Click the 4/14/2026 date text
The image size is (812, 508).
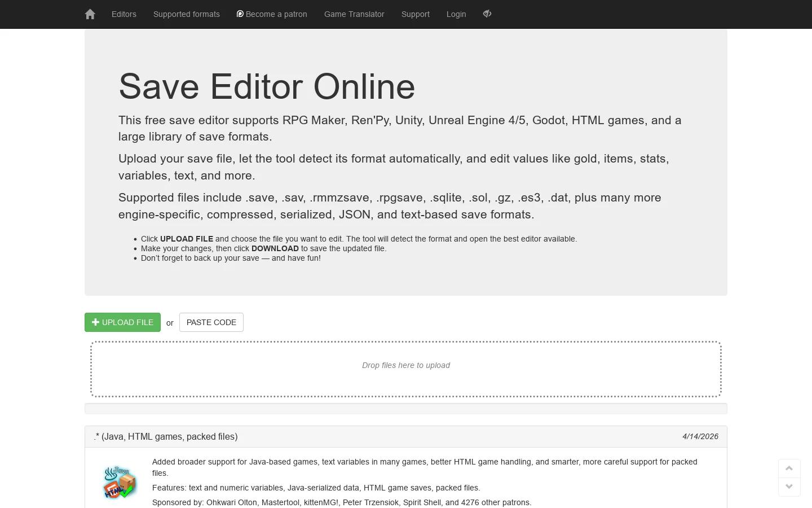[700, 436]
